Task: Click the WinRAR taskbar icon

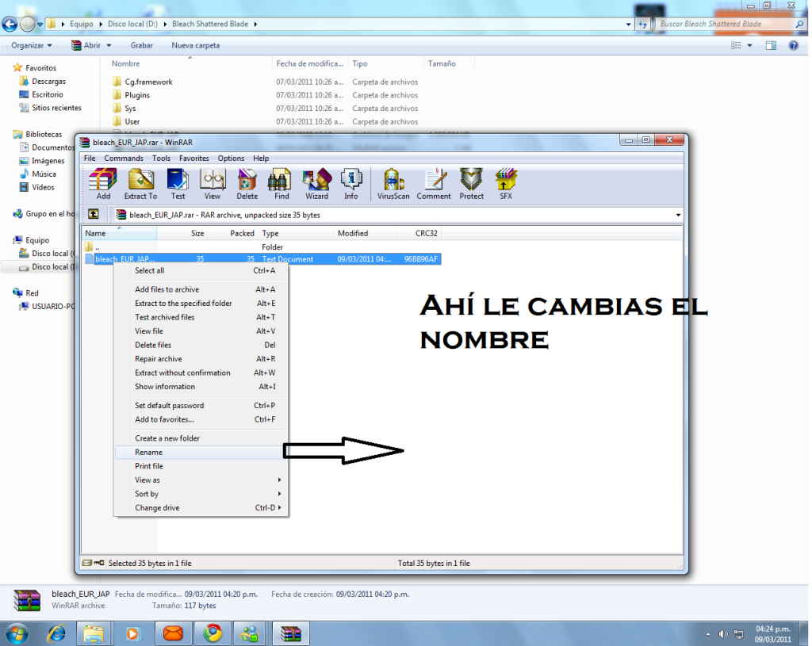Action: pos(290,633)
